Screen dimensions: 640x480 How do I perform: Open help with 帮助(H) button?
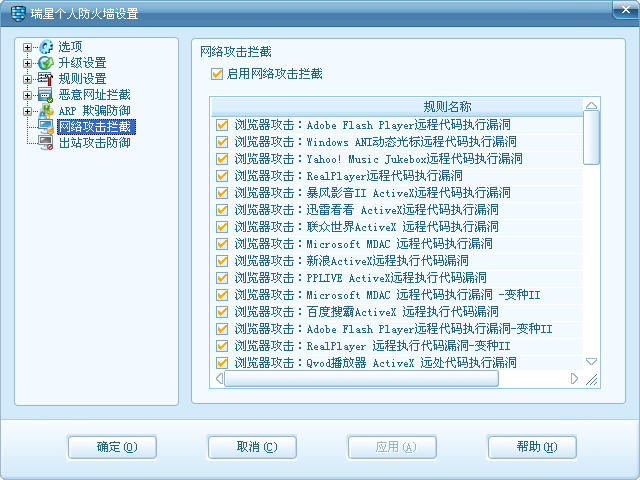(532, 447)
